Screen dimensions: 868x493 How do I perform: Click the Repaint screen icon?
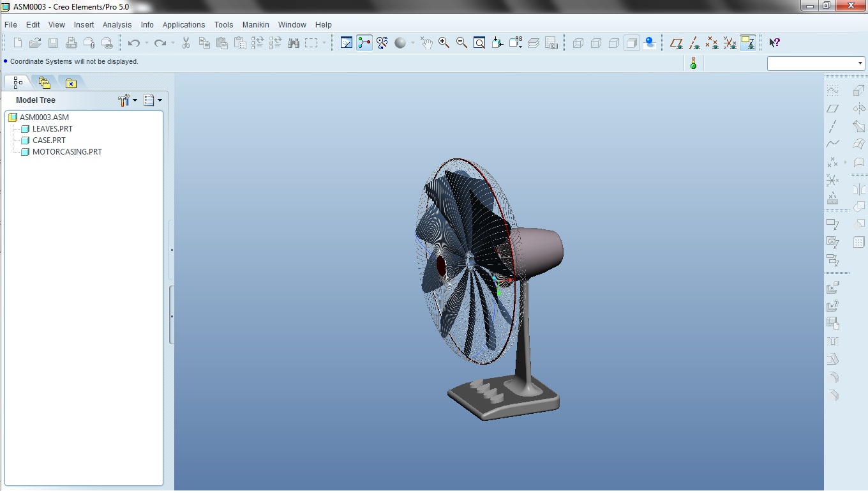coord(347,43)
